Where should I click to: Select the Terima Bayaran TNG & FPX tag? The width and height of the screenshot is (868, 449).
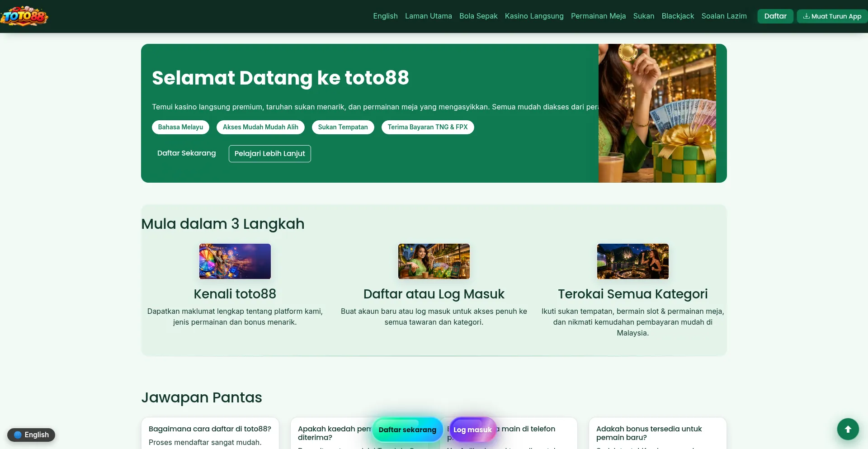(x=428, y=127)
